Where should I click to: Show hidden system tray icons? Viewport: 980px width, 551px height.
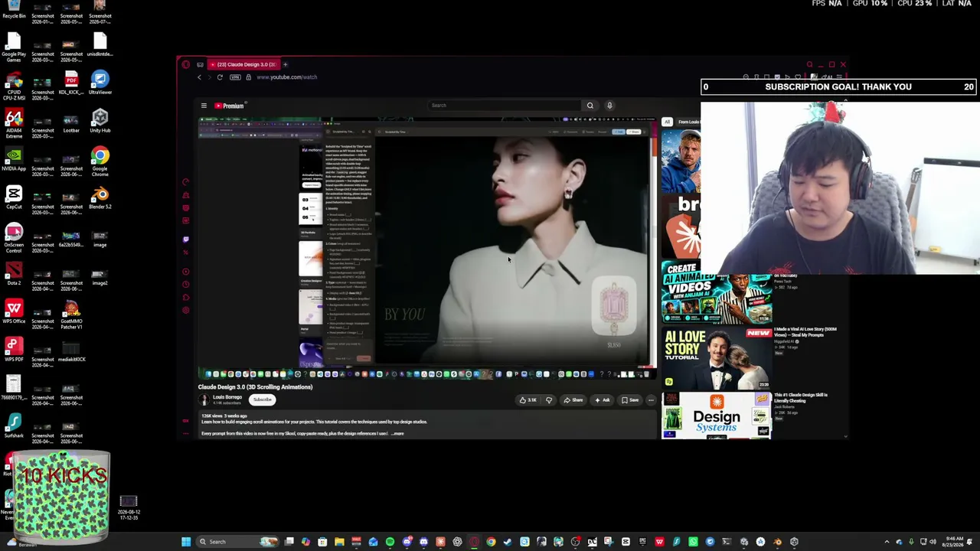coord(887,542)
